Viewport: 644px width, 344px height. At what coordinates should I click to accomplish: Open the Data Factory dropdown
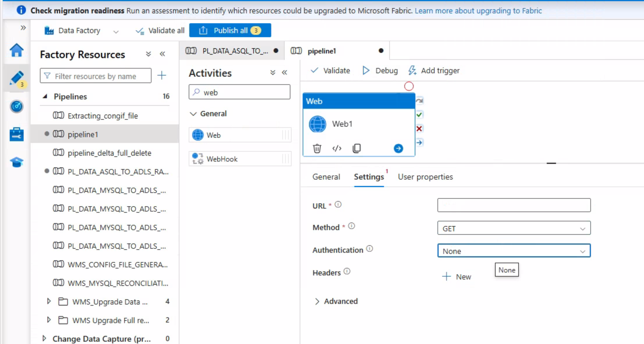[x=116, y=31]
